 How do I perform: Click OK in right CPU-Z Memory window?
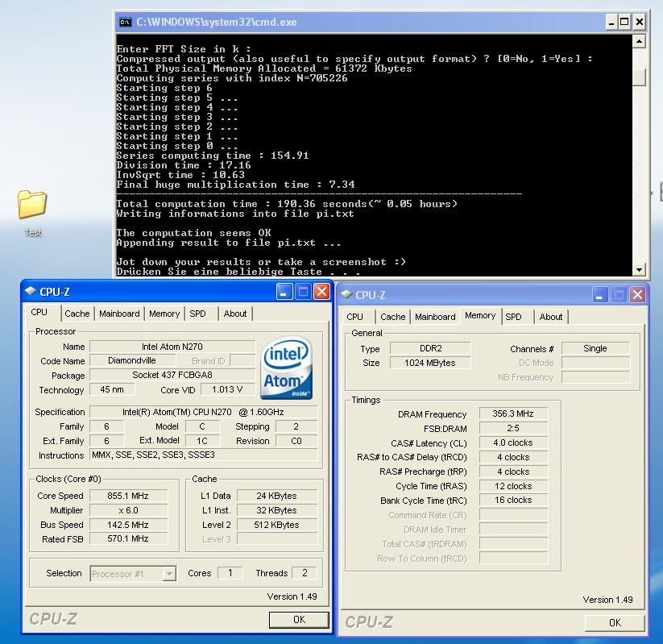point(615,623)
